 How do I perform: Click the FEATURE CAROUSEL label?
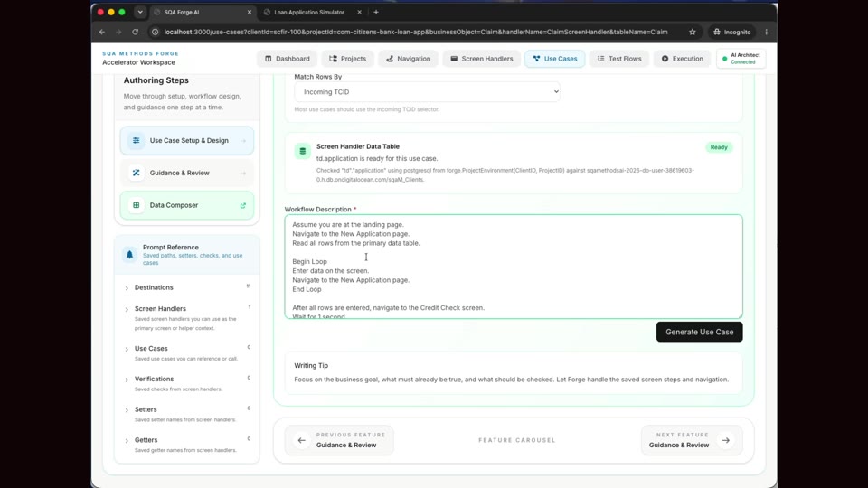click(517, 440)
